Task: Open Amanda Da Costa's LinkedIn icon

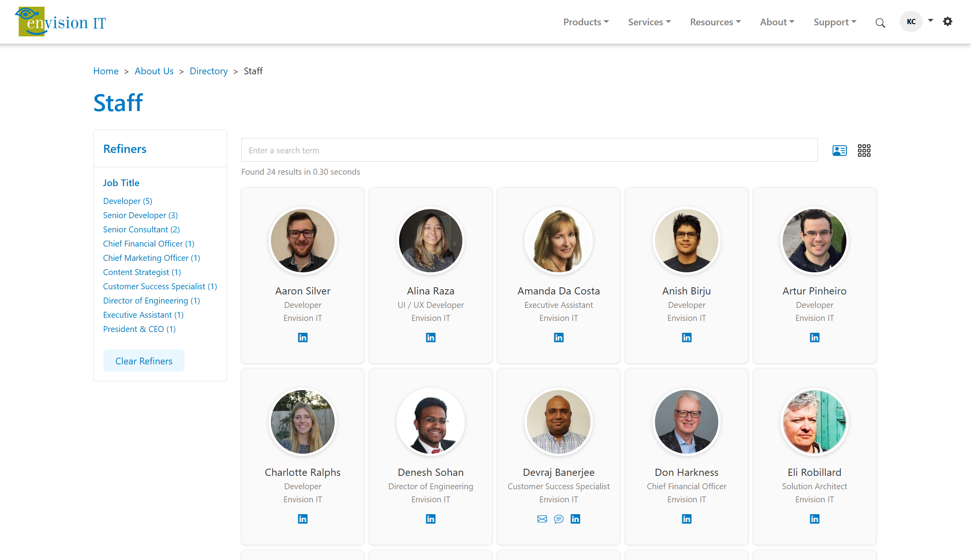Action: click(558, 338)
